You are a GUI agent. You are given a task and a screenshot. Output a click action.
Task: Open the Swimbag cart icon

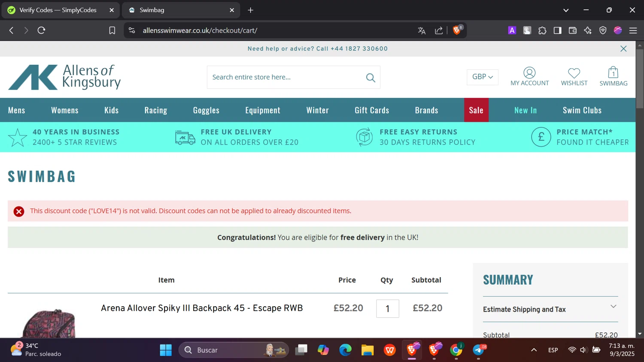click(613, 77)
